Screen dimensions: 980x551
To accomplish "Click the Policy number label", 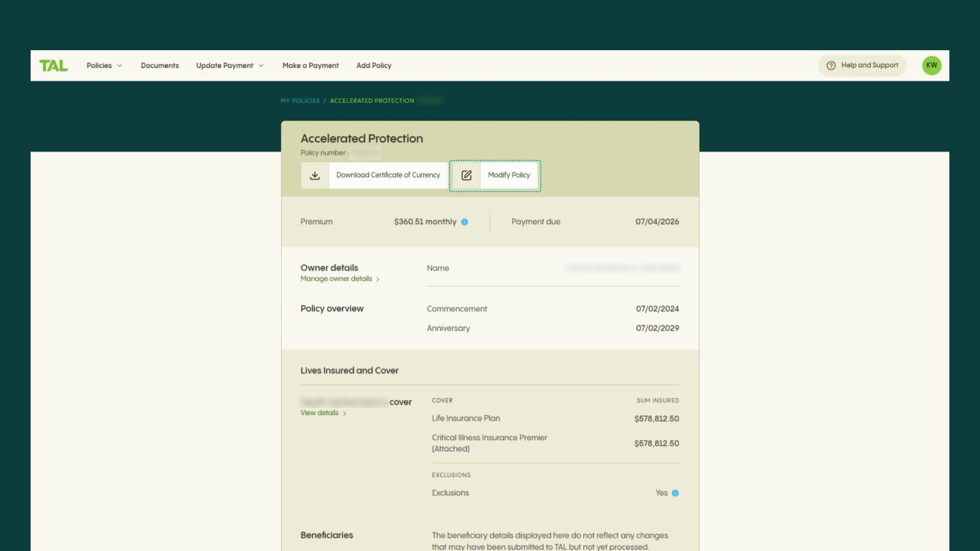I will click(323, 153).
